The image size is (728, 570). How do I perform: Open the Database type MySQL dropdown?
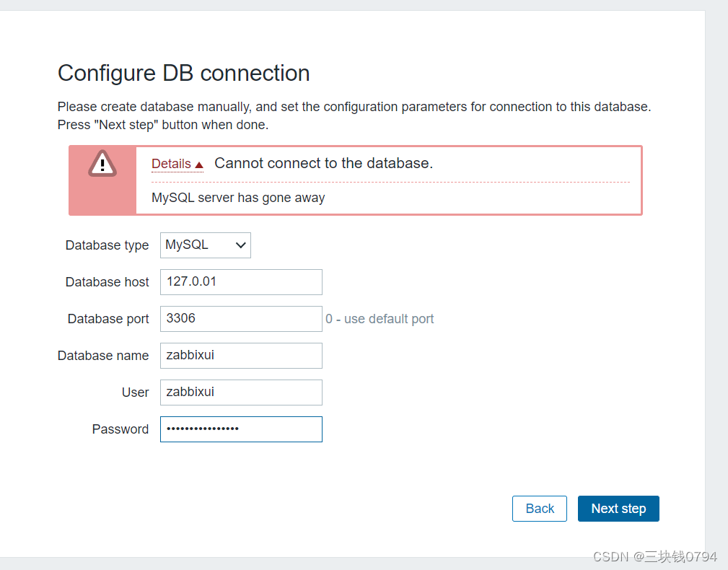point(206,245)
